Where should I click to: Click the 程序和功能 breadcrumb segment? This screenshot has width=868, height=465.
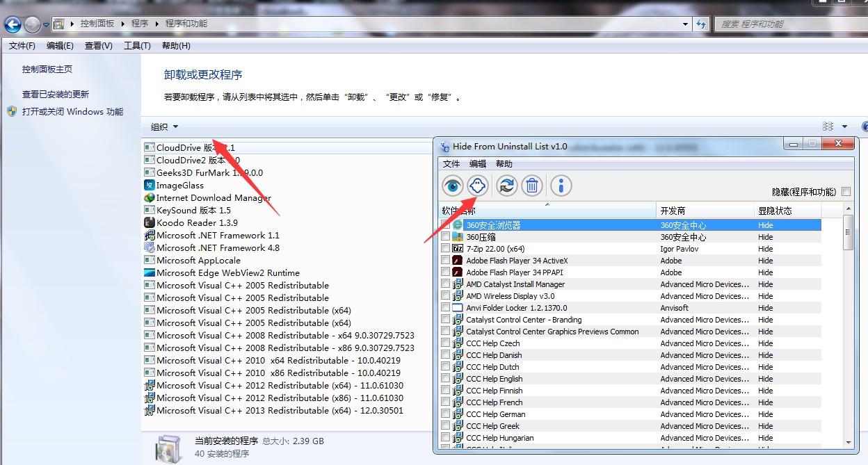tap(186, 24)
